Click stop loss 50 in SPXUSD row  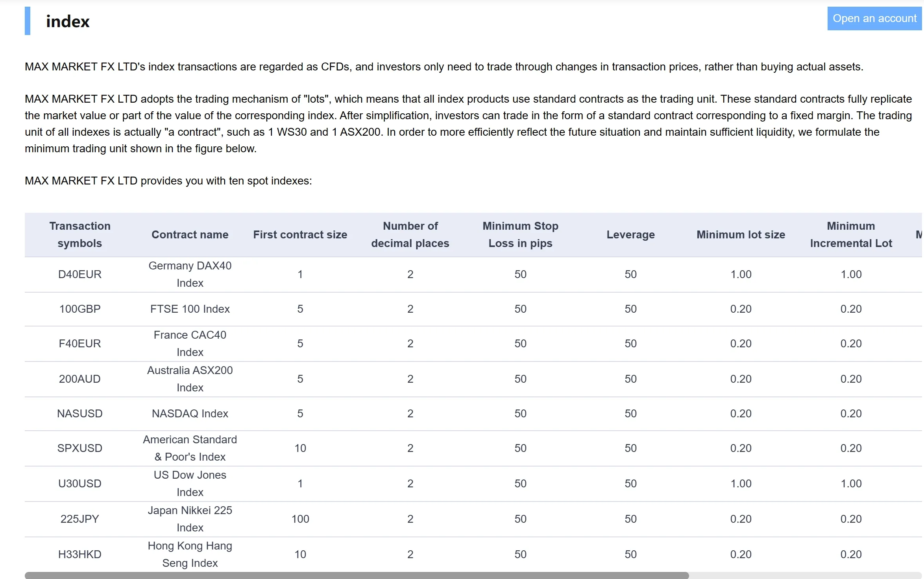tap(521, 448)
